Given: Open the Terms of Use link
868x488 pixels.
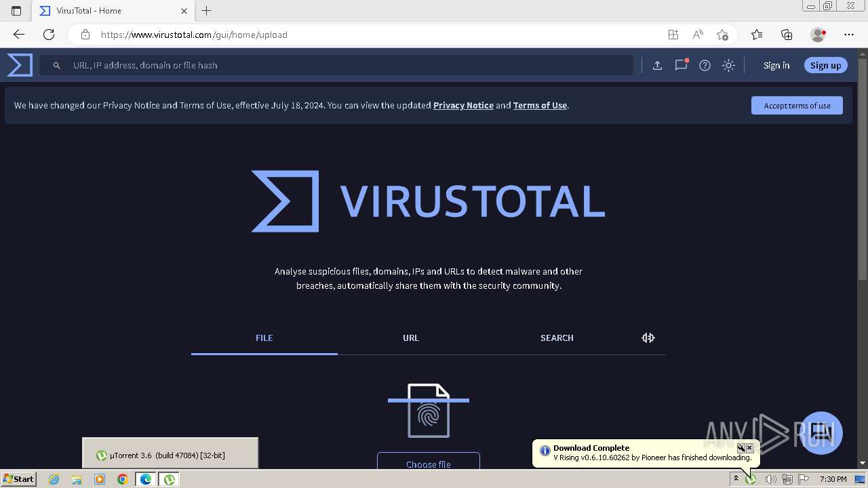Looking at the screenshot, I should [540, 105].
